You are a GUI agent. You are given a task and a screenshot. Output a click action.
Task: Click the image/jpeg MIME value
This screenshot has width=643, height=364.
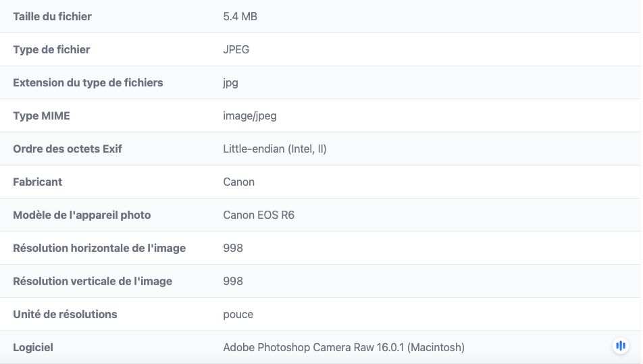[x=250, y=116]
